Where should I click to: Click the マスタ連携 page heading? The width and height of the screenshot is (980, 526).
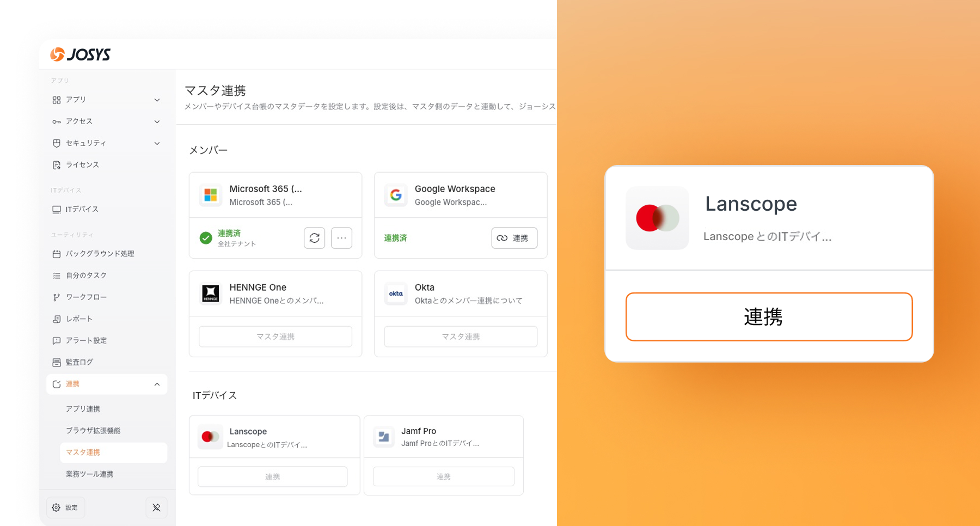(216, 90)
